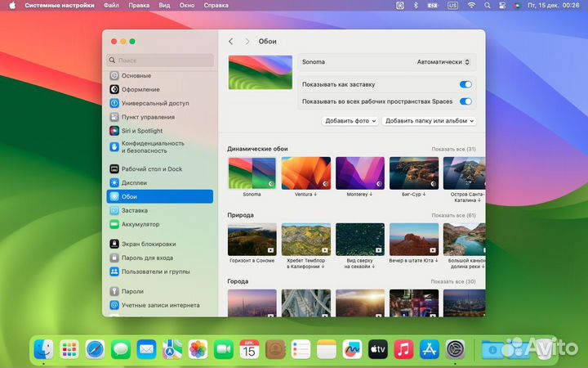Open "Рабочий стол и Dock" settings
Image resolution: width=588 pixels, height=368 pixels.
point(160,169)
